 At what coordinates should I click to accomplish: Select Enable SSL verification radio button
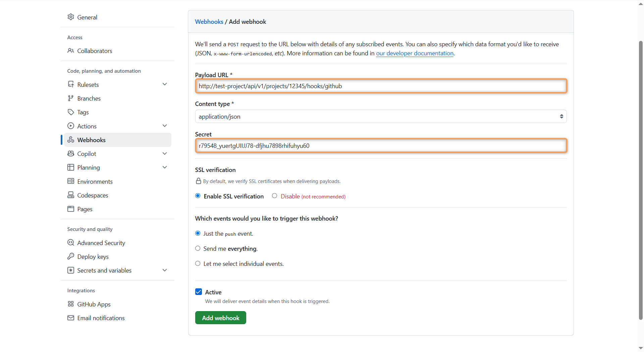coord(198,196)
